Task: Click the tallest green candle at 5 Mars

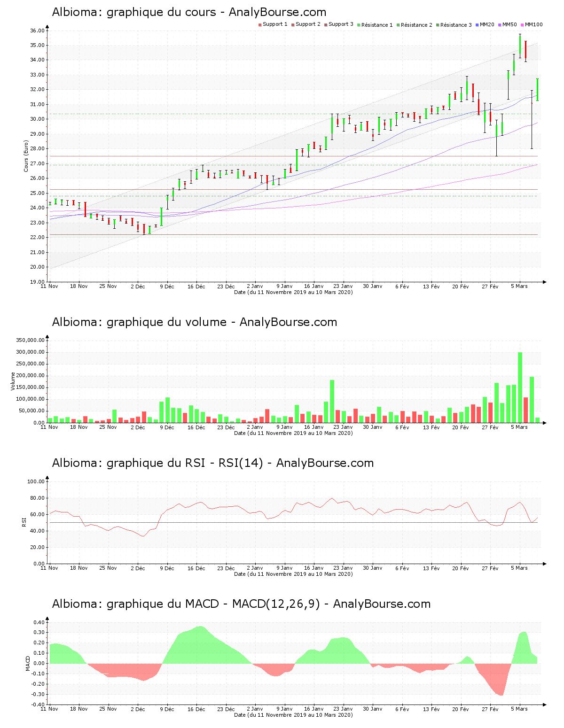Action: point(520,46)
